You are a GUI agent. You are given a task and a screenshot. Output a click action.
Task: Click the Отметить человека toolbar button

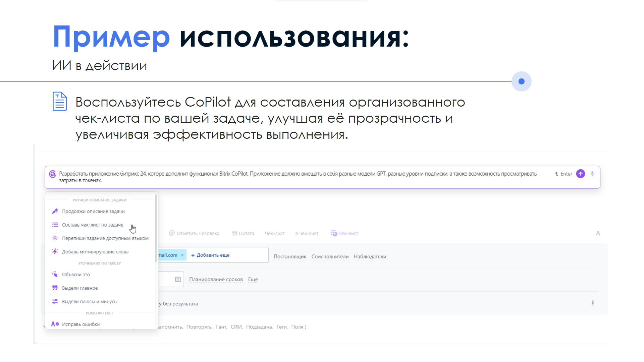click(x=194, y=233)
